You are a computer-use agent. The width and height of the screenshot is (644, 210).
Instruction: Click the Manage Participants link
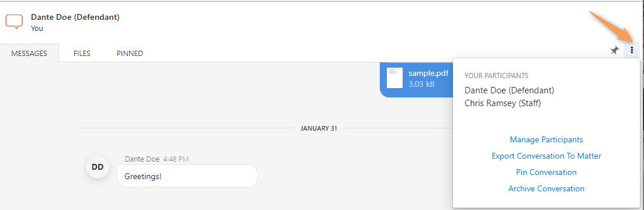pyautogui.click(x=546, y=140)
